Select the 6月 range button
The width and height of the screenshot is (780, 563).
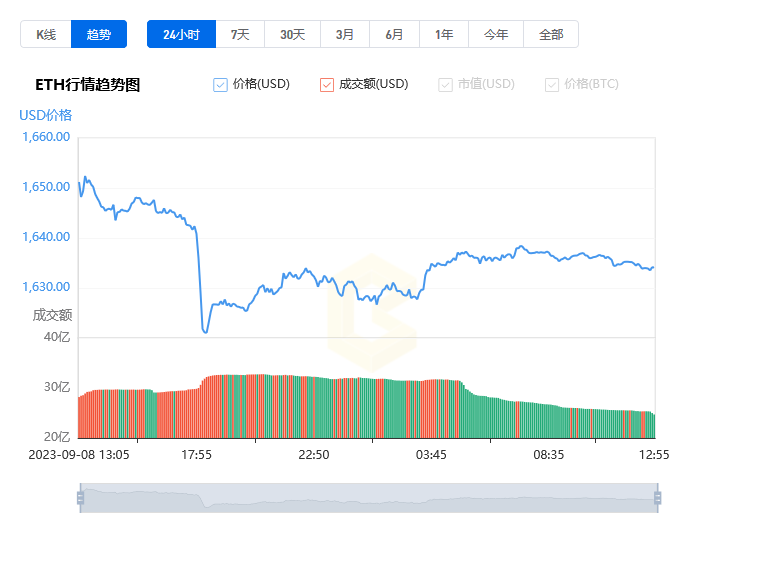tap(394, 34)
